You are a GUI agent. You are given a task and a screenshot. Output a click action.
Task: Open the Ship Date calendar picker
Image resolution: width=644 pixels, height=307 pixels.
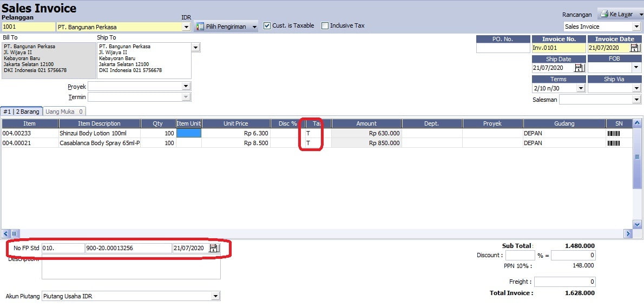click(x=579, y=68)
